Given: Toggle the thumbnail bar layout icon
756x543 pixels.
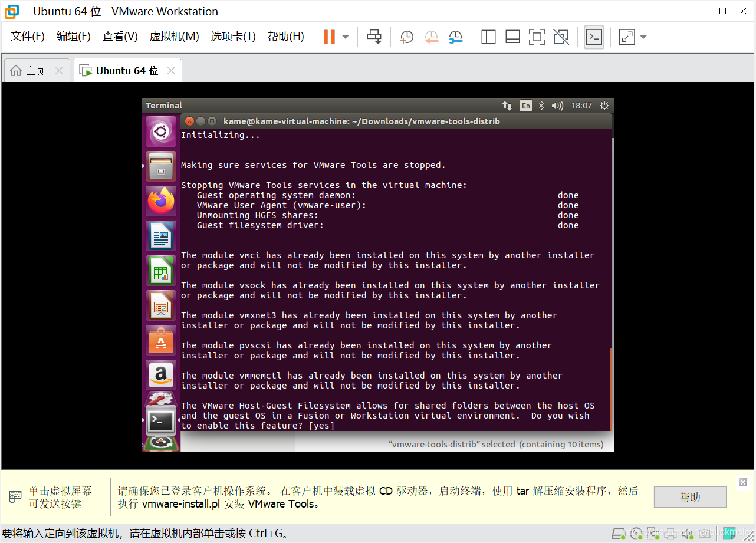Looking at the screenshot, I should [512, 37].
